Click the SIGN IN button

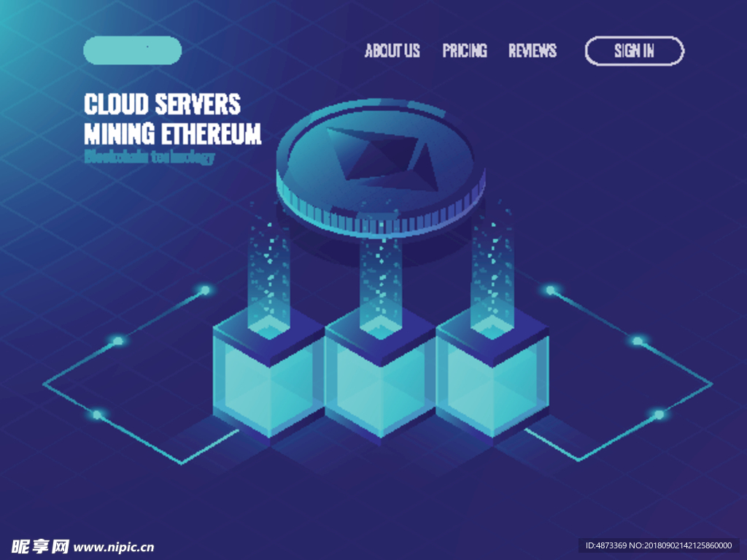[634, 50]
